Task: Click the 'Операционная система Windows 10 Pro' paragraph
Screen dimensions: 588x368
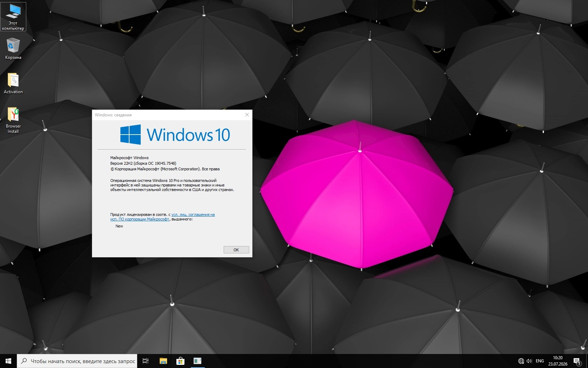Action: click(x=172, y=185)
